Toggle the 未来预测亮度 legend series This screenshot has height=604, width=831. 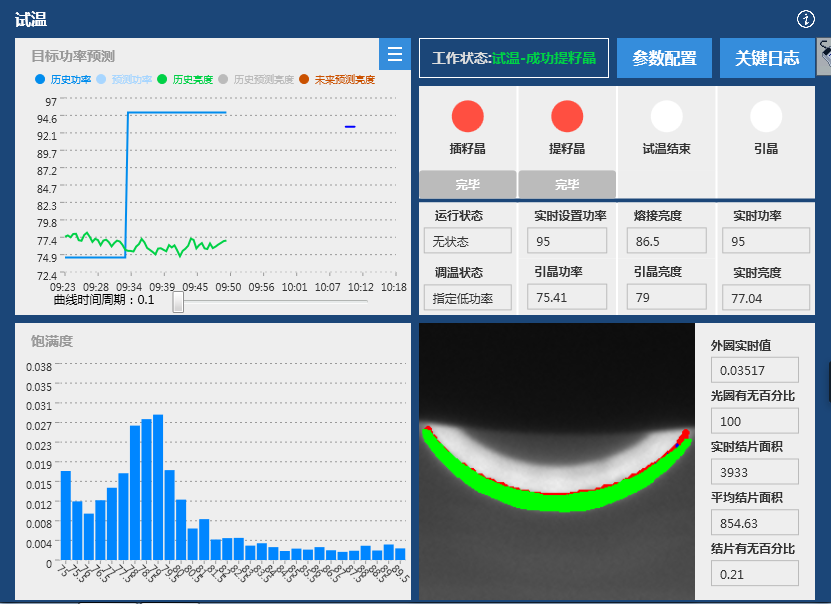coord(338,79)
